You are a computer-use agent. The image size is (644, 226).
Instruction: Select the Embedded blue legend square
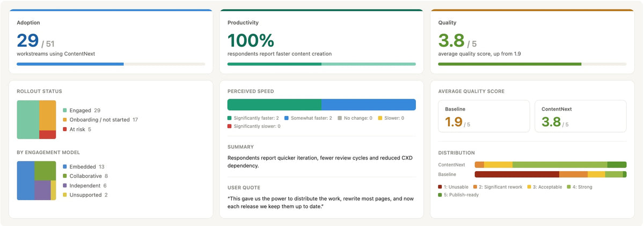(x=65, y=166)
